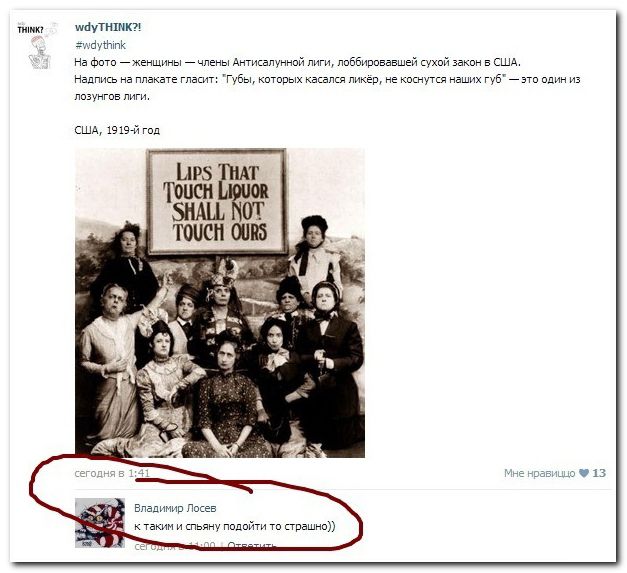Visit Владимир Лосев's profile by name
The height and width of the screenshot is (573, 627).
[x=175, y=508]
